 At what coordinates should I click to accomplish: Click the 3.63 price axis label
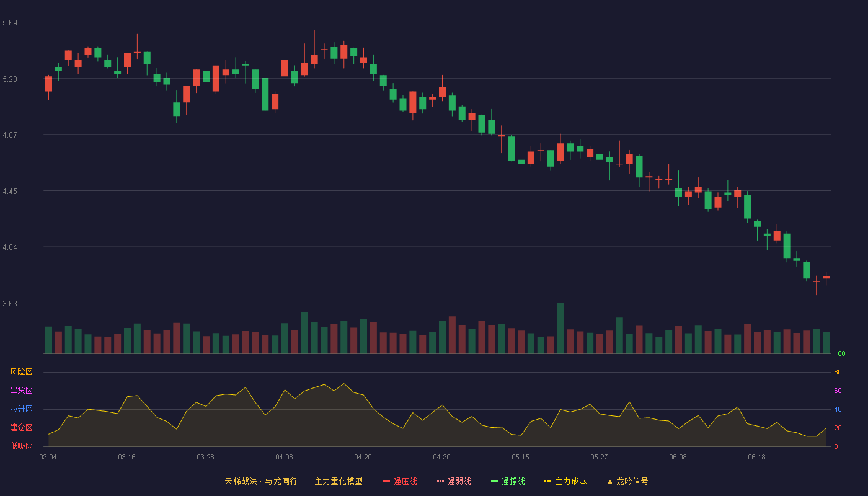(10, 304)
